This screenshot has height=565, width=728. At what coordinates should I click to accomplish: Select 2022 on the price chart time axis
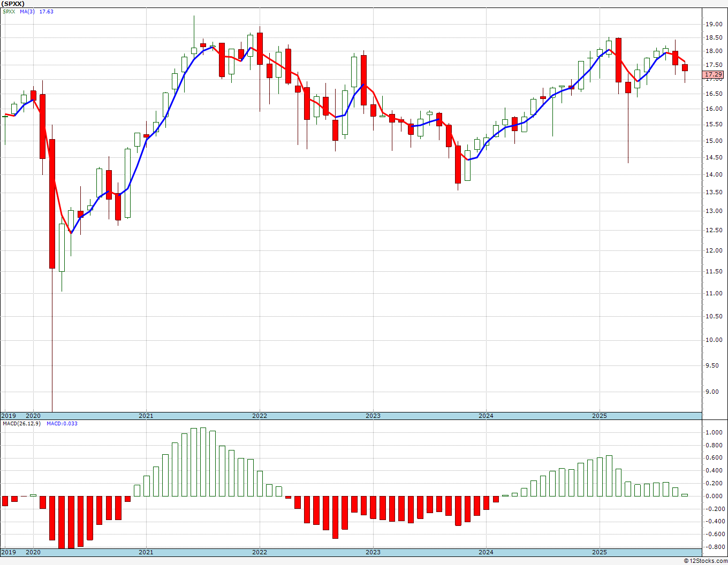pos(260,416)
